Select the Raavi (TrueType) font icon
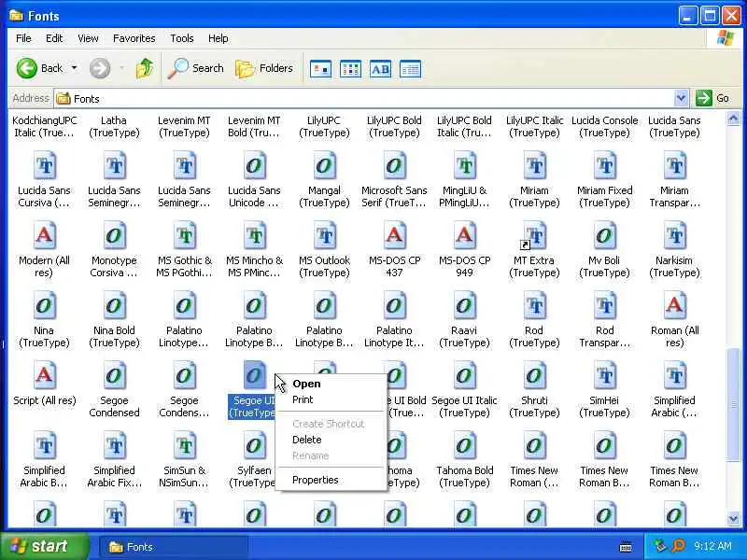 [x=464, y=306]
